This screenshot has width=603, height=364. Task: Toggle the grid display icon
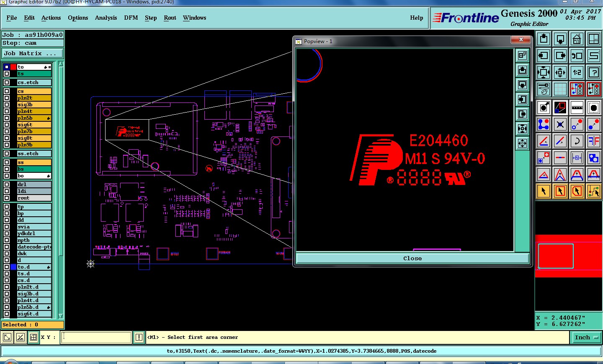click(x=560, y=89)
